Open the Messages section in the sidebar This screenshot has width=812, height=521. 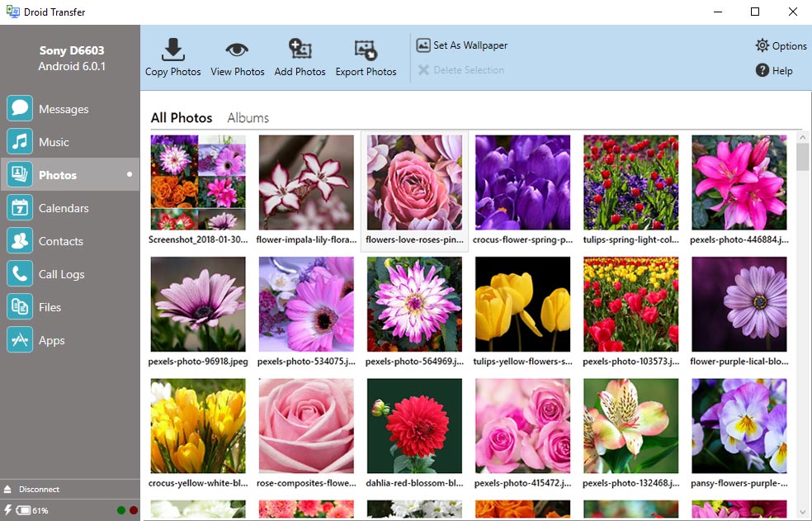pyautogui.click(x=62, y=108)
